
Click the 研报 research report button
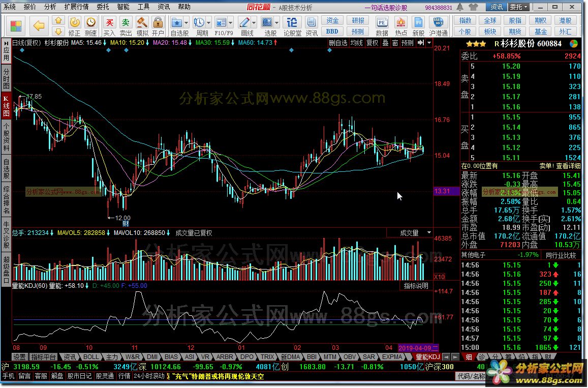tap(358, 21)
